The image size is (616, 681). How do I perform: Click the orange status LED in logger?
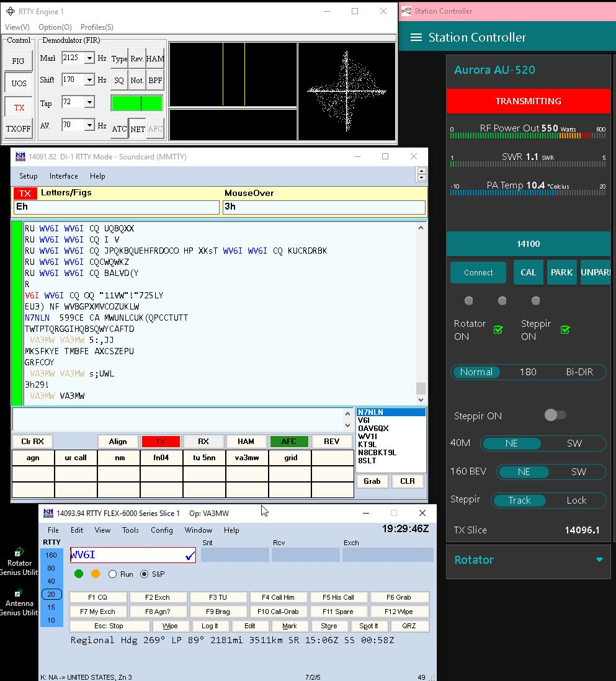coord(96,574)
